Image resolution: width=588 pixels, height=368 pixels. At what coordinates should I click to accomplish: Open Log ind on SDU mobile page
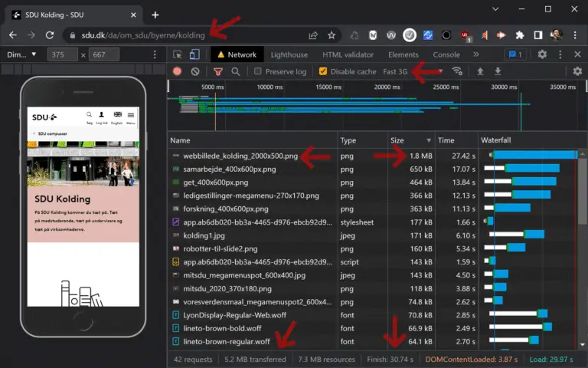pos(102,117)
